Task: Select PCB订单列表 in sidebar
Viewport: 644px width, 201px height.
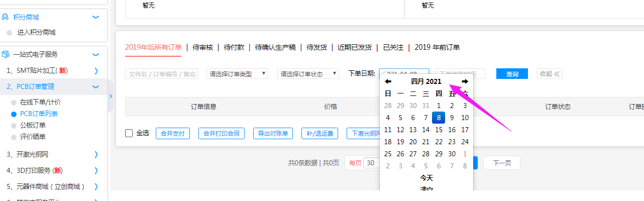Action: 39,114
